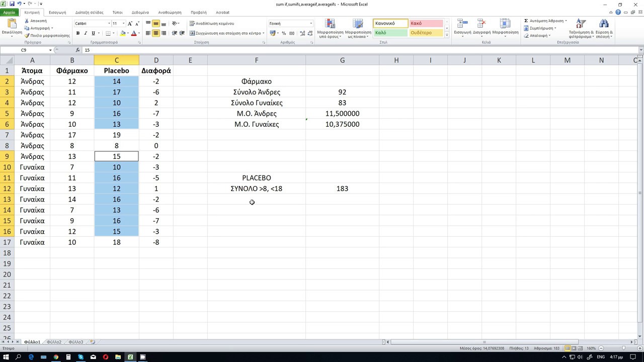Open Fill (Συμπλήρωση) dropdown
The height and width of the screenshot is (362, 644).
540,28
